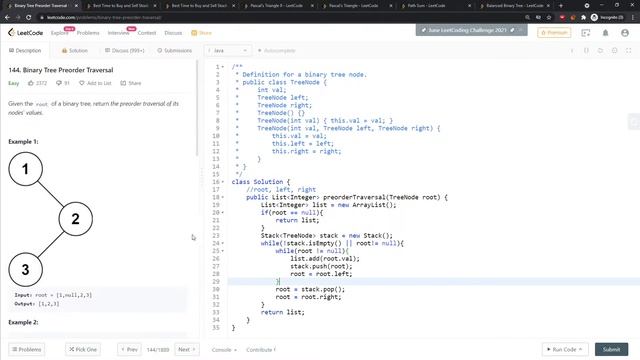Toggle fullscreen editor icon
Image resolution: width=640 pixels, height=360 pixels.
tap(629, 51)
